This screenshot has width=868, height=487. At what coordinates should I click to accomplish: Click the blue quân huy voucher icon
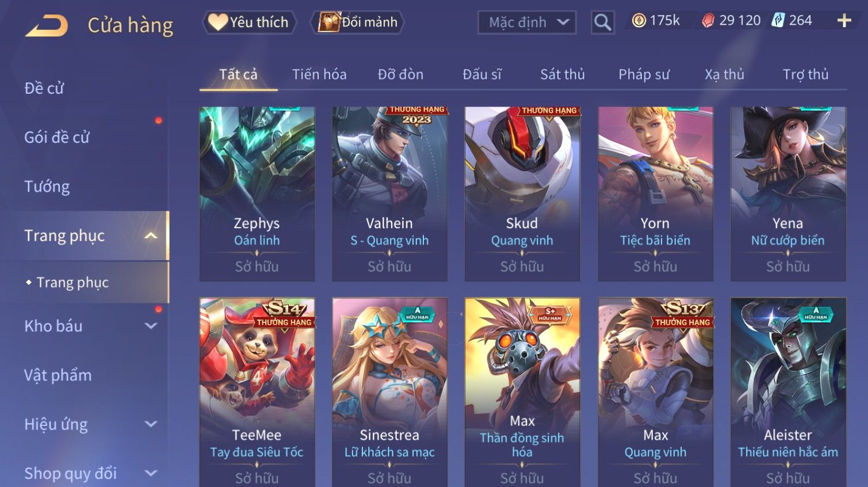coord(778,21)
